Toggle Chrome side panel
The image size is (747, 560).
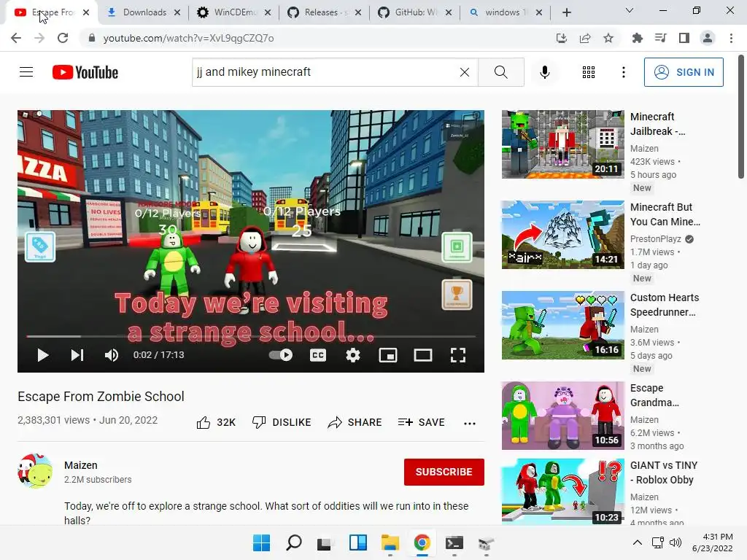pyautogui.click(x=684, y=38)
